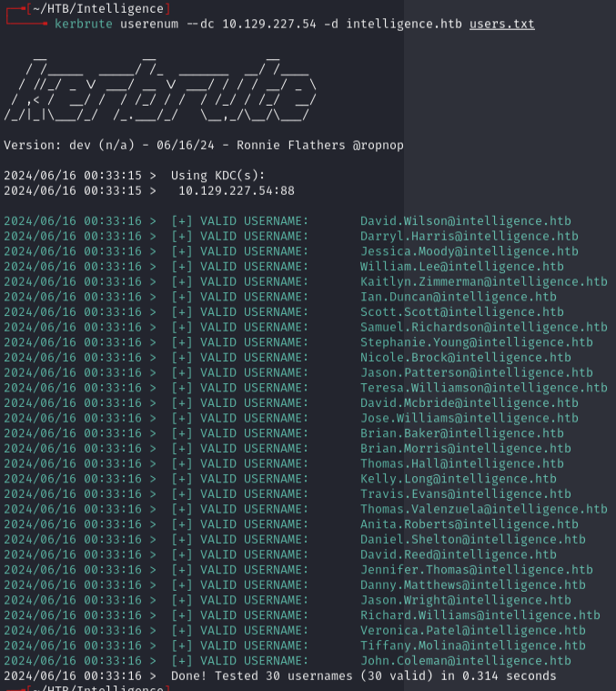This screenshot has height=691, width=616.
Task: Click the Brian.Baker@intelligence.htb username
Action: (x=461, y=433)
